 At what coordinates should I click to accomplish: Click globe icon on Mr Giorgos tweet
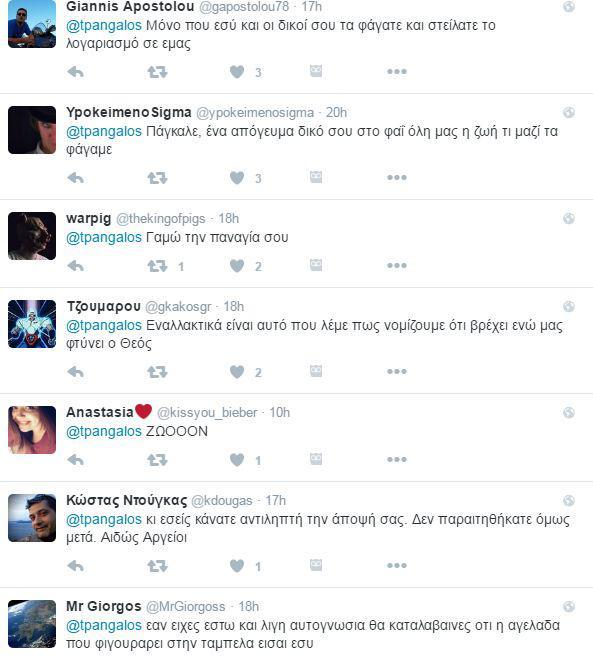(569, 606)
